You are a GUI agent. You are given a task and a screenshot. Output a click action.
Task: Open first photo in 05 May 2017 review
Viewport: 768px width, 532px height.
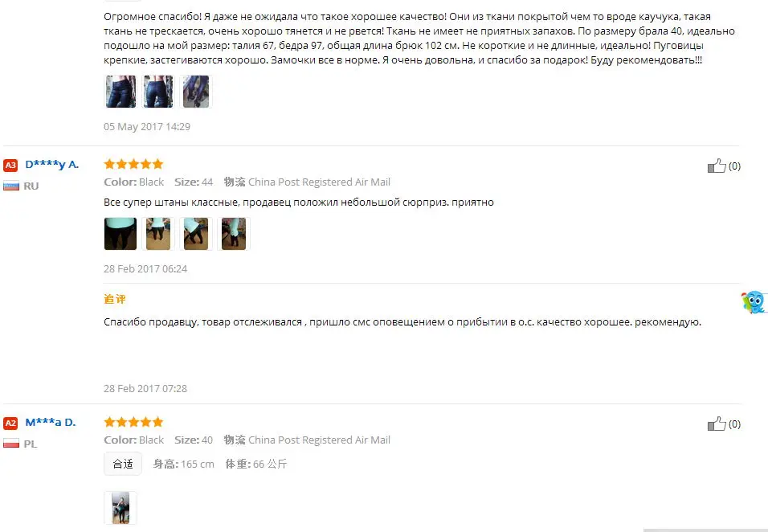pyautogui.click(x=121, y=92)
